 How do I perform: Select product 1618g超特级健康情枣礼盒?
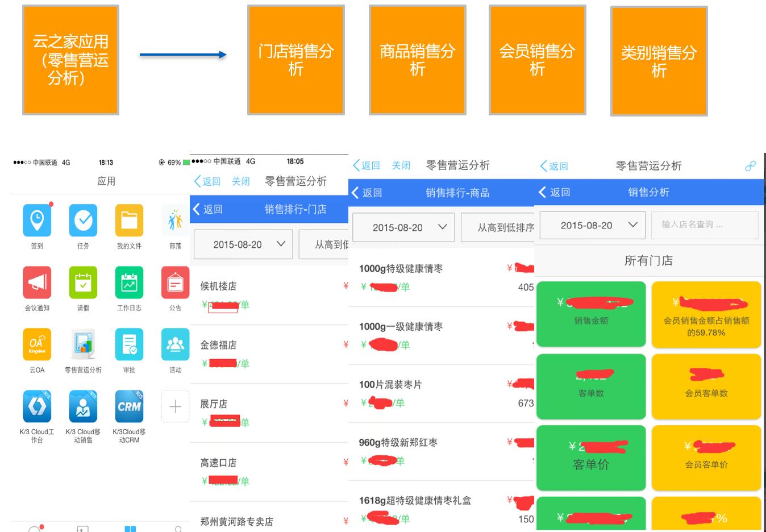[442, 508]
